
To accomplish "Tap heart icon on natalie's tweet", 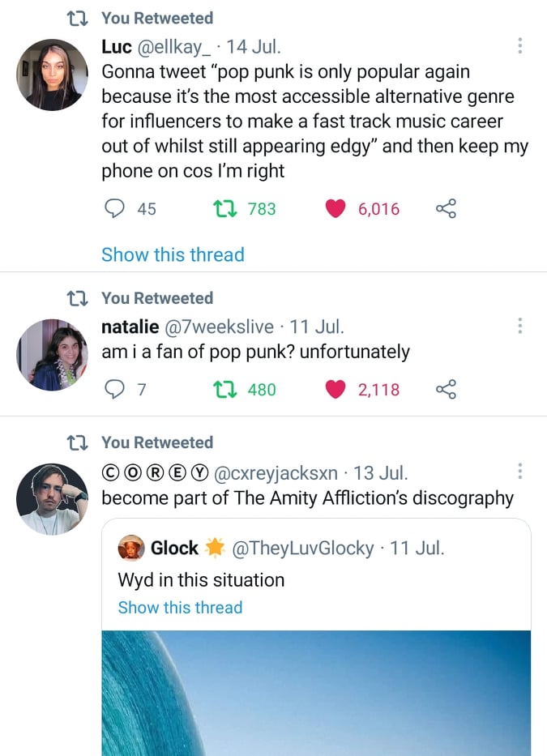I will pos(335,390).
